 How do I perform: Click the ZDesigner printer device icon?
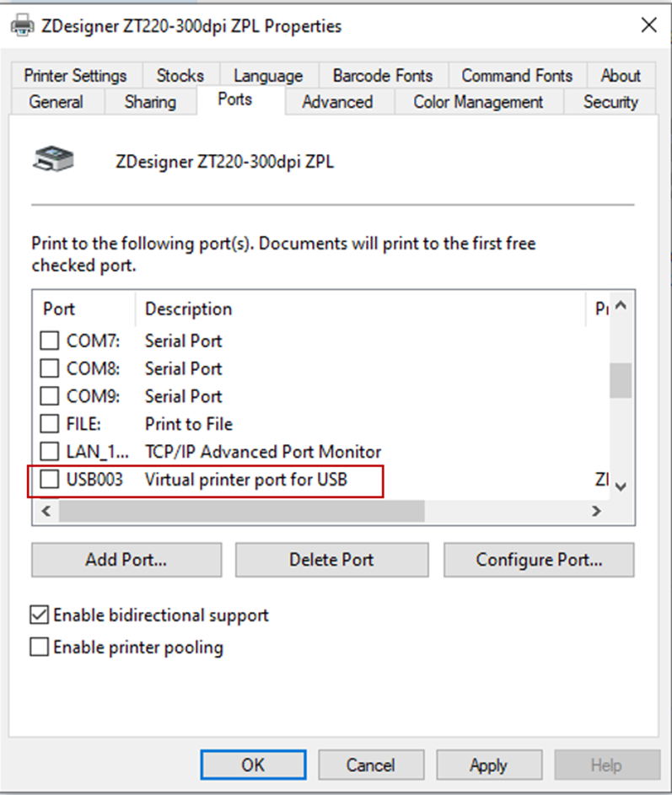54,159
